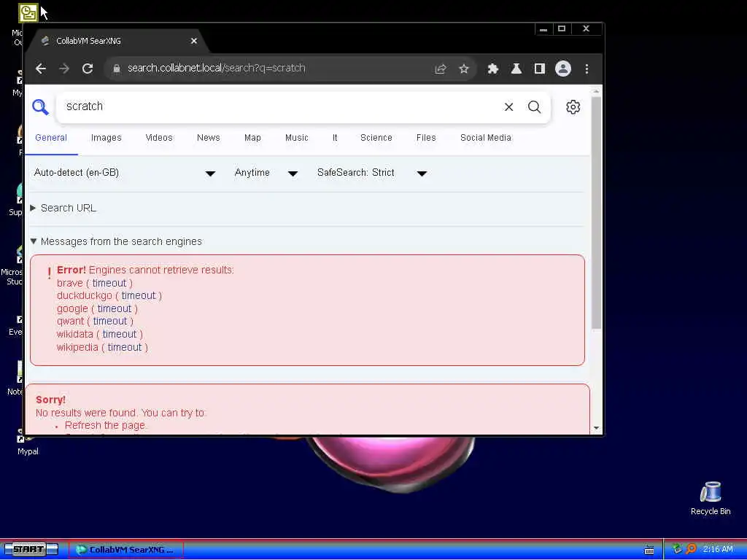Click the wikipedia engine link
This screenshot has height=560, width=747.
[x=77, y=348]
